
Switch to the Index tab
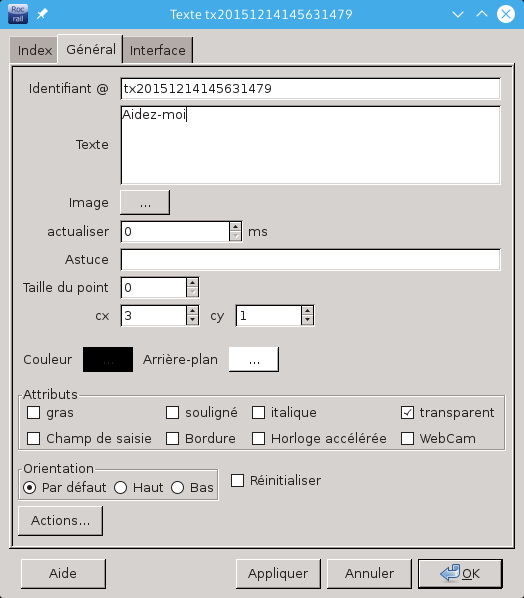click(x=34, y=50)
